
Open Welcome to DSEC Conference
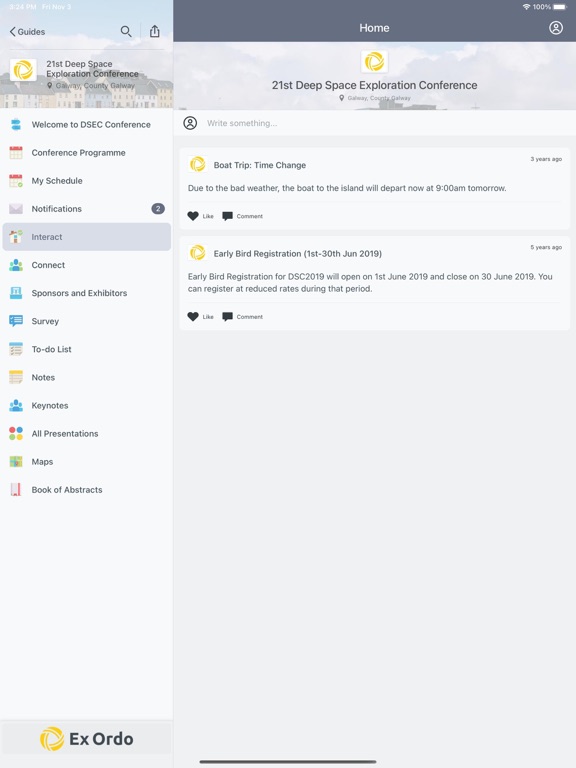tap(87, 124)
